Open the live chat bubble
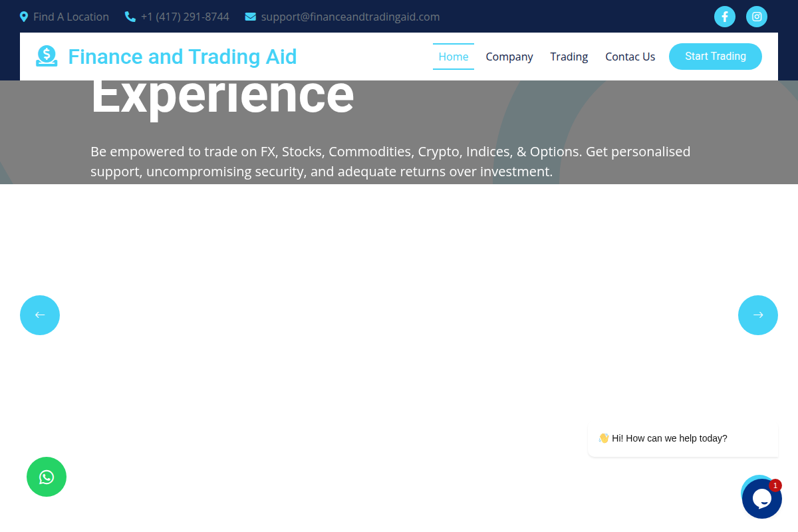The height and width of the screenshot is (532, 798). (x=762, y=499)
